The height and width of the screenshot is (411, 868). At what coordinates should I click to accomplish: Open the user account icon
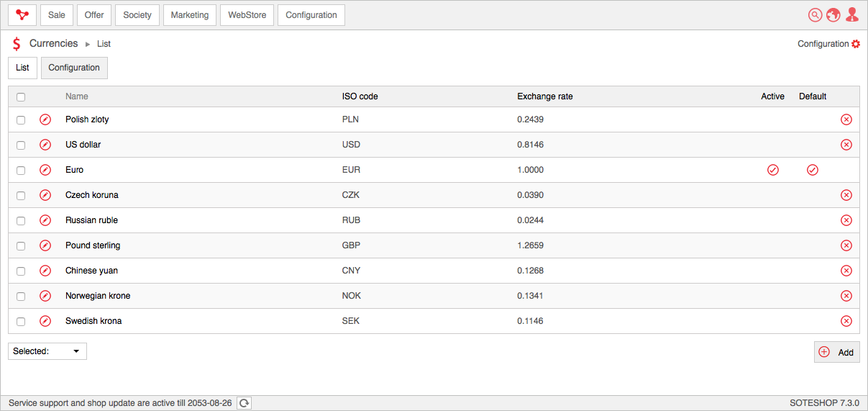pyautogui.click(x=852, y=15)
